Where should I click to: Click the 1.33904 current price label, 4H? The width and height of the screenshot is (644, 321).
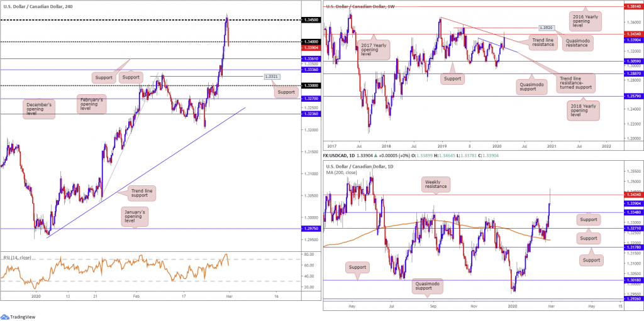click(x=309, y=48)
